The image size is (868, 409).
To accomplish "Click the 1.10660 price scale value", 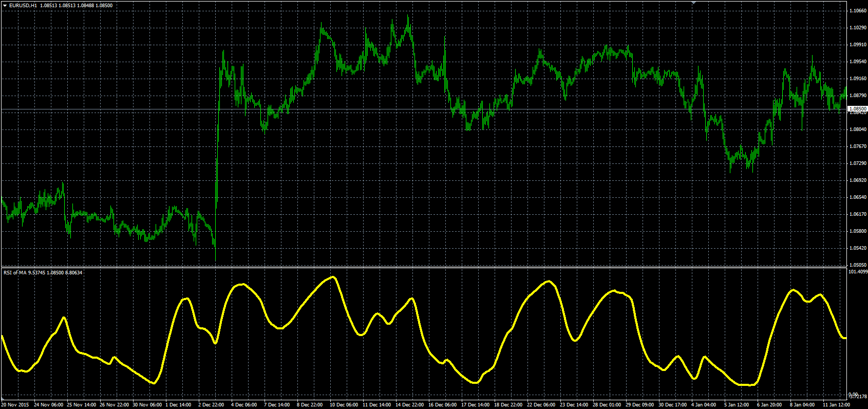I will click(x=858, y=11).
